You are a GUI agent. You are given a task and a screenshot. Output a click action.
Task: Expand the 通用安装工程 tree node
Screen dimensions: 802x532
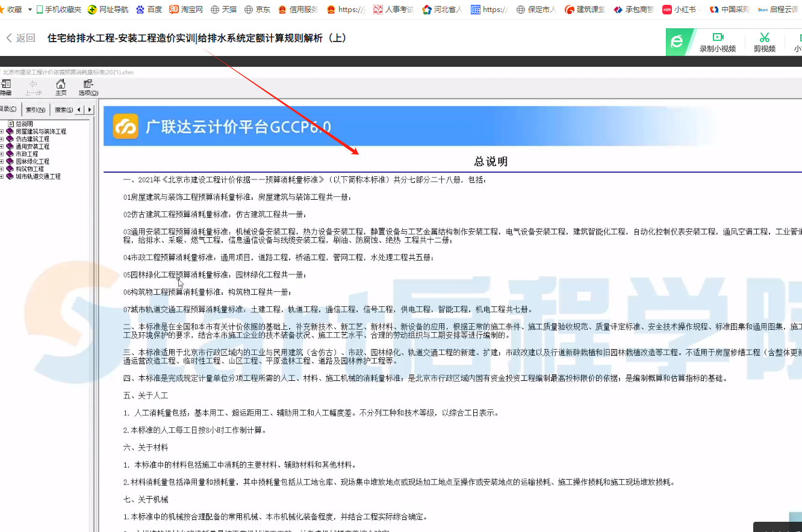[x=2, y=146]
